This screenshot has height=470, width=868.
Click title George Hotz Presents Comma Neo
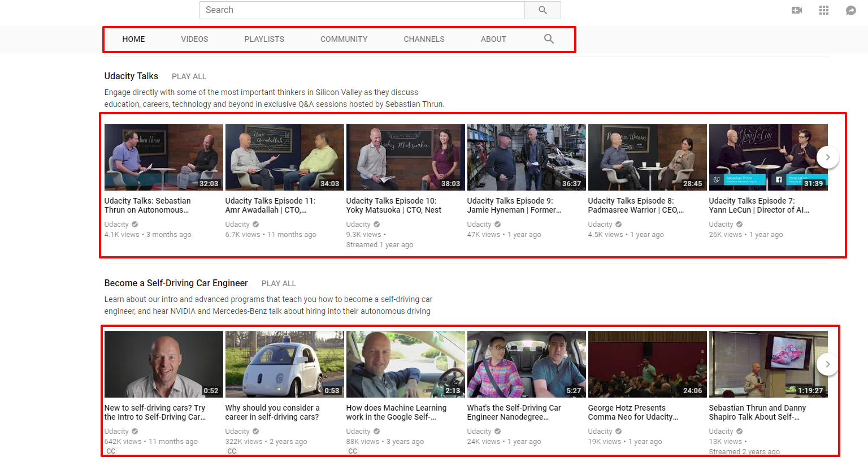coord(633,412)
